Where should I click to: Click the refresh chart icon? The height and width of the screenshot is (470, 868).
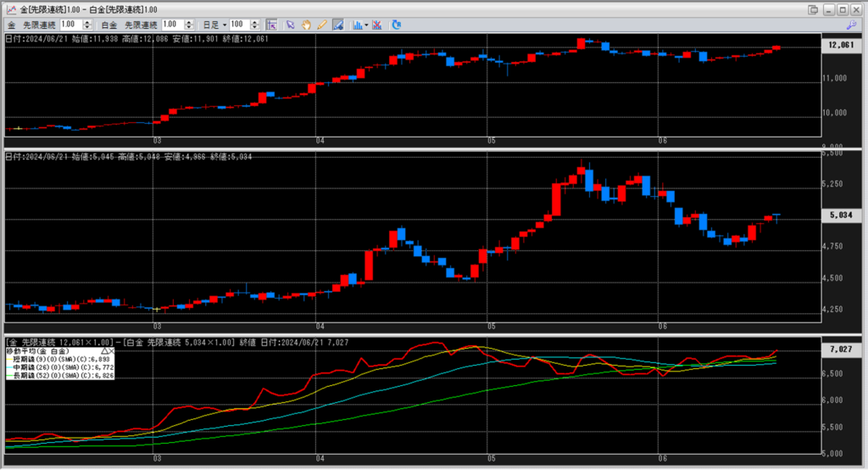pyautogui.click(x=396, y=25)
